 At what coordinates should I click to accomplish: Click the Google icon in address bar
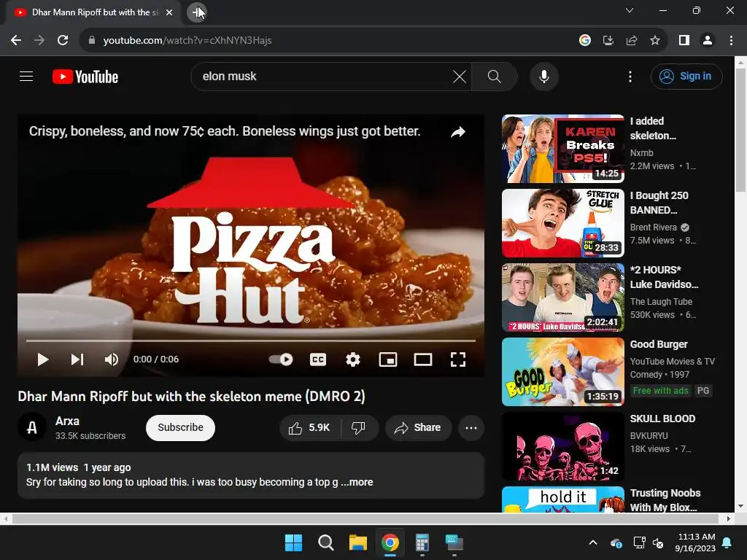[584, 41]
